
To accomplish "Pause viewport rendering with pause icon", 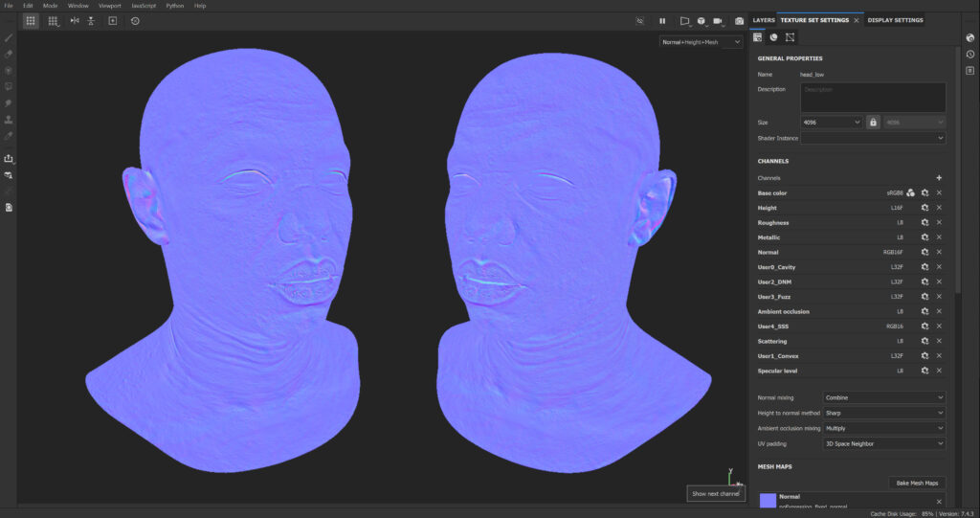I will tap(662, 20).
